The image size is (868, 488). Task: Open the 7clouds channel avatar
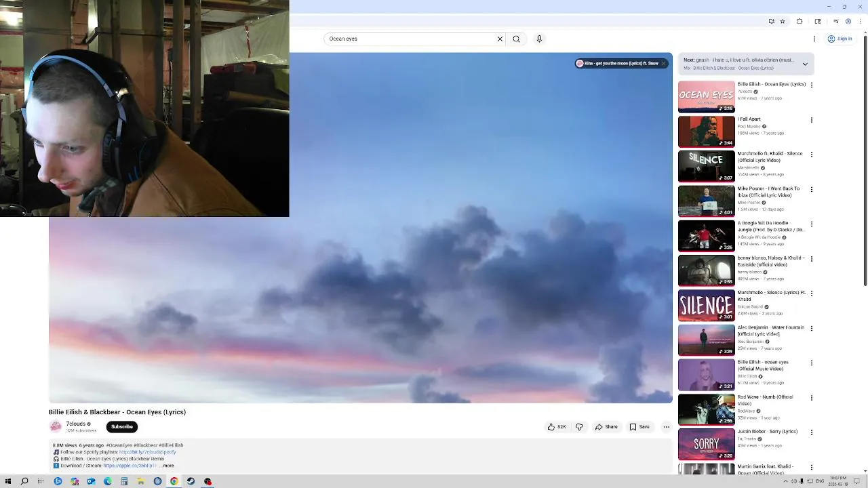(56, 426)
